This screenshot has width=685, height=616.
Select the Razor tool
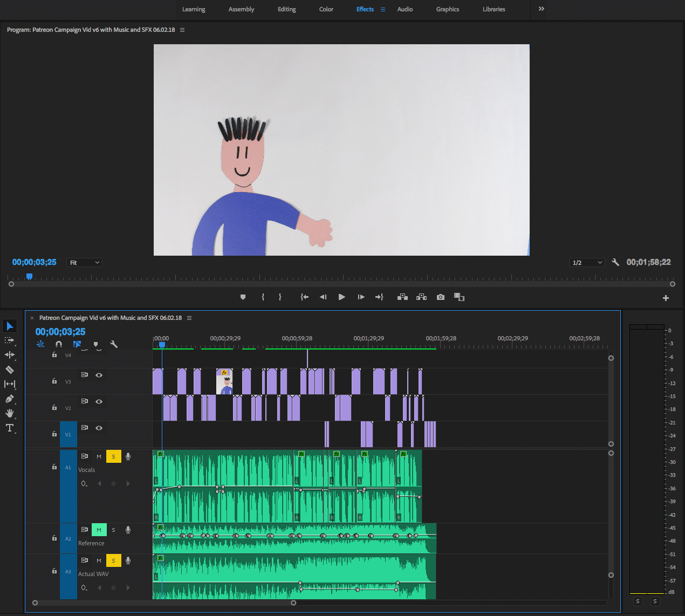click(9, 369)
